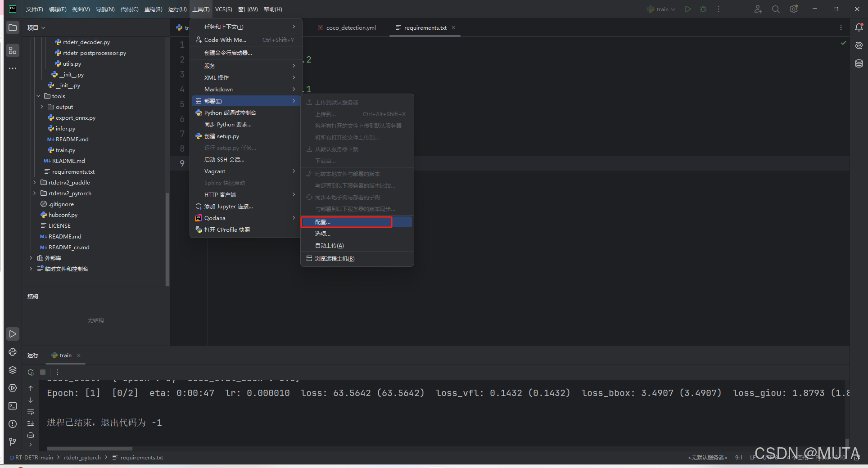Open the train run configuration dropdown
The height and width of the screenshot is (468, 868).
click(x=662, y=9)
